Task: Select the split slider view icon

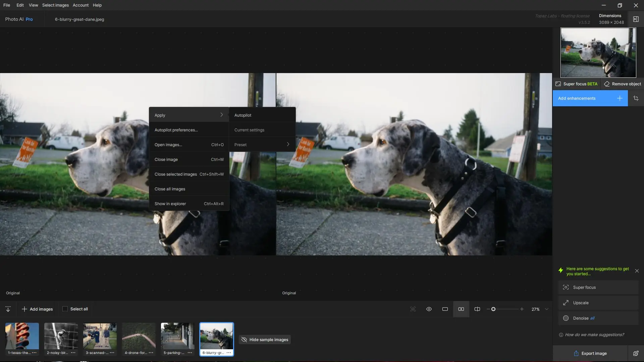Action: 477,309
